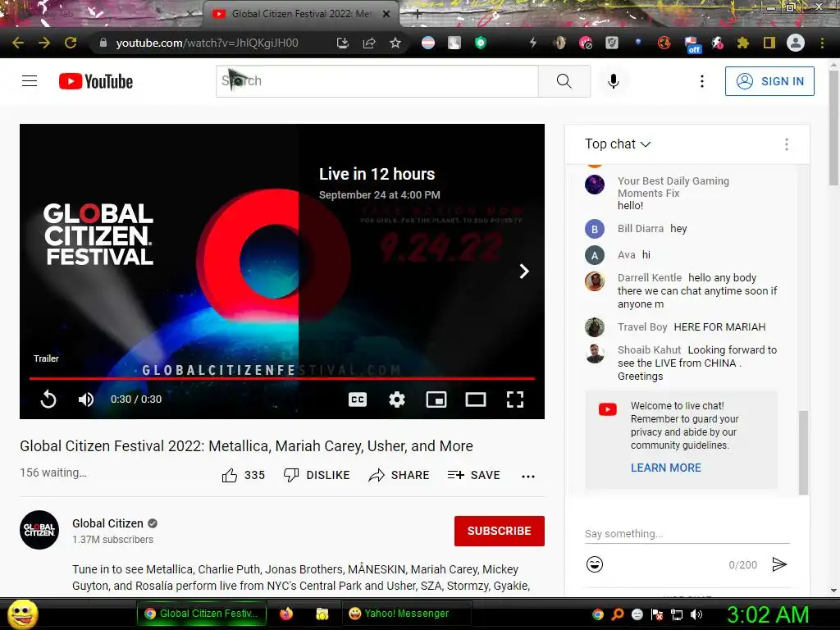This screenshot has width=840, height=630.
Task: Share the video
Action: pos(399,475)
